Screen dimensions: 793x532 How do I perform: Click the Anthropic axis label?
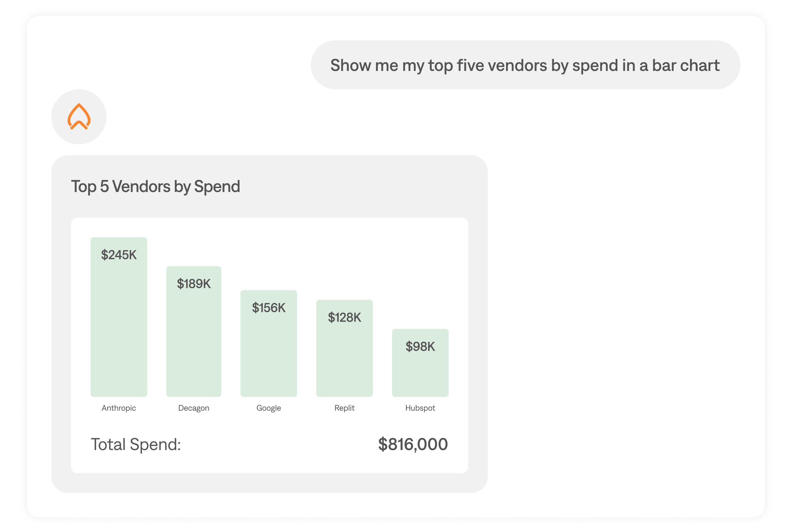pos(119,408)
